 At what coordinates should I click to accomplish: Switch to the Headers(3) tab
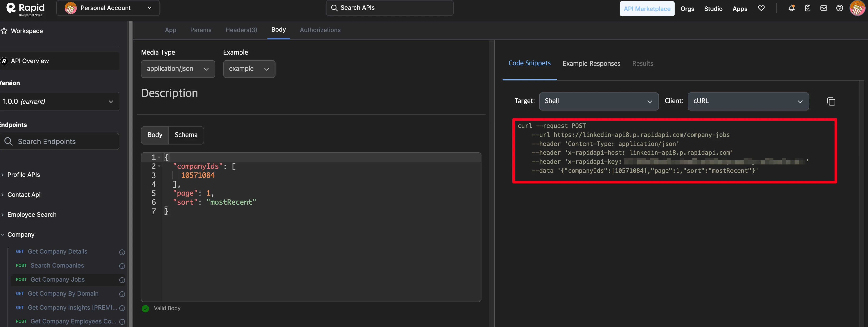tap(241, 30)
